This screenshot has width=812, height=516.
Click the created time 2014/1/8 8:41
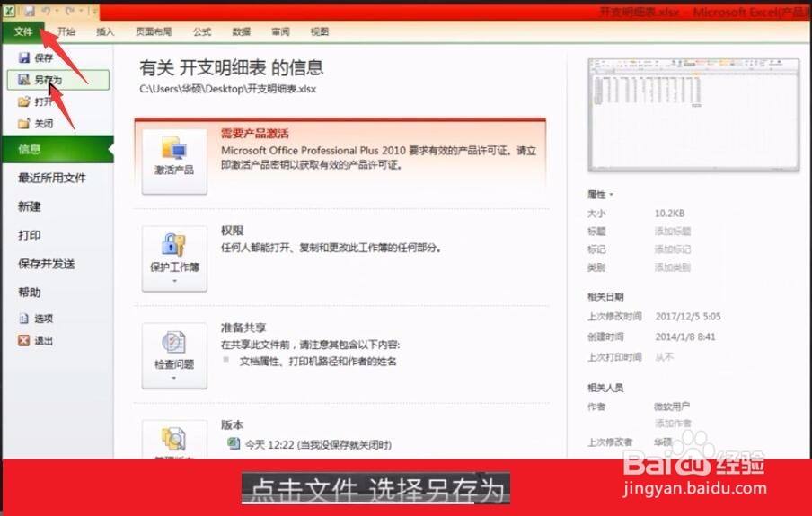[x=685, y=337]
